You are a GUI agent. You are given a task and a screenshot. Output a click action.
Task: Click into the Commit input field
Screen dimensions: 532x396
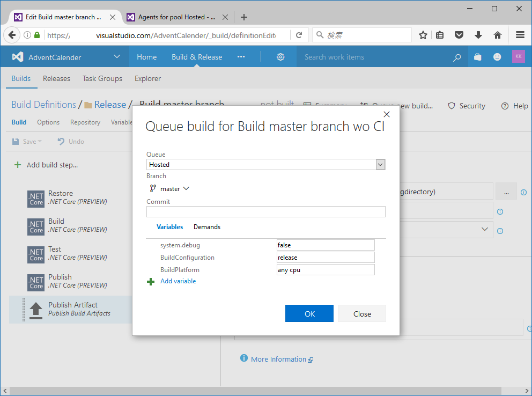click(265, 212)
